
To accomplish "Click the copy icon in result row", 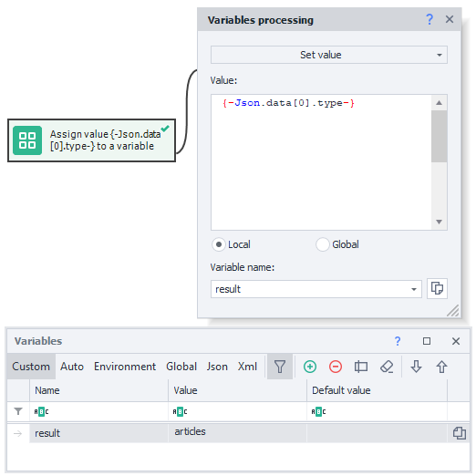I will coord(459,433).
